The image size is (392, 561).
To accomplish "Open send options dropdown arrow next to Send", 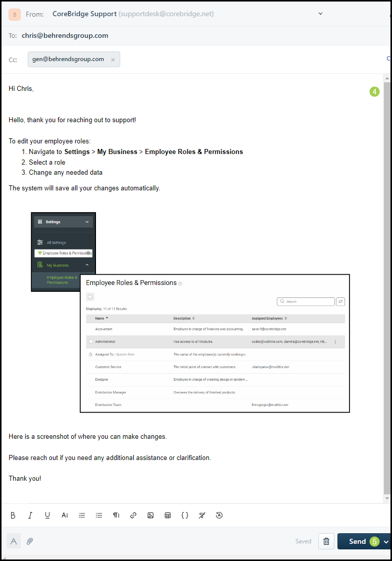I will point(386,542).
